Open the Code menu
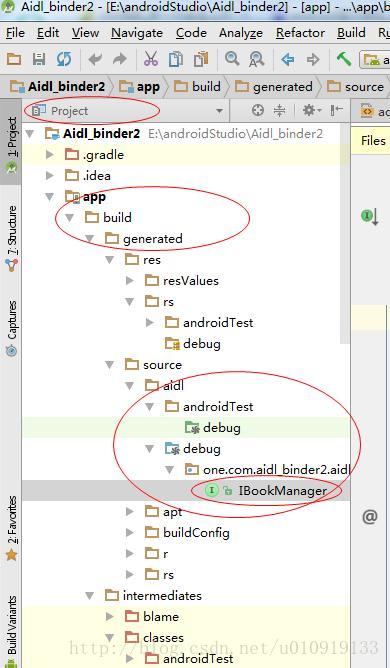This screenshot has height=668, width=390. [191, 33]
